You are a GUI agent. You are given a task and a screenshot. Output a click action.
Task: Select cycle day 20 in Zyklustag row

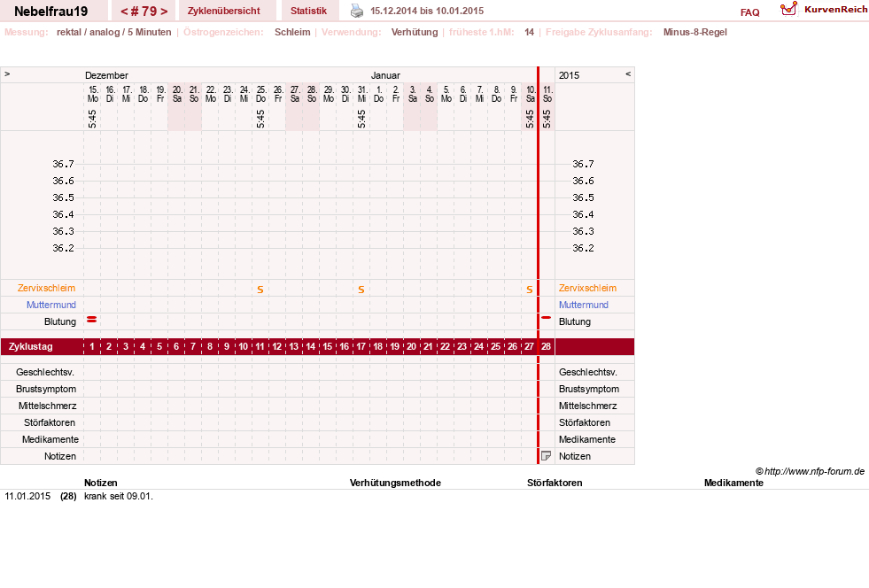click(x=411, y=346)
